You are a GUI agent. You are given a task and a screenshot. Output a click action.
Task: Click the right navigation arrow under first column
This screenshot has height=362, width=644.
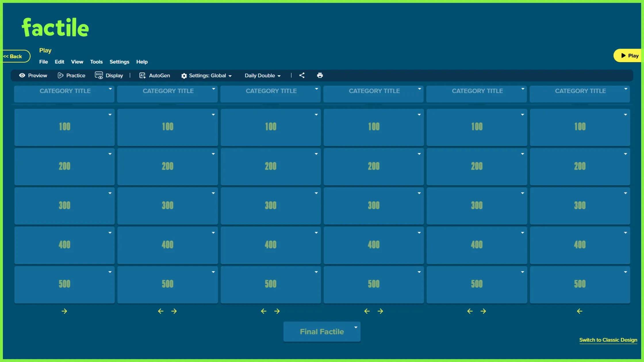point(64,311)
